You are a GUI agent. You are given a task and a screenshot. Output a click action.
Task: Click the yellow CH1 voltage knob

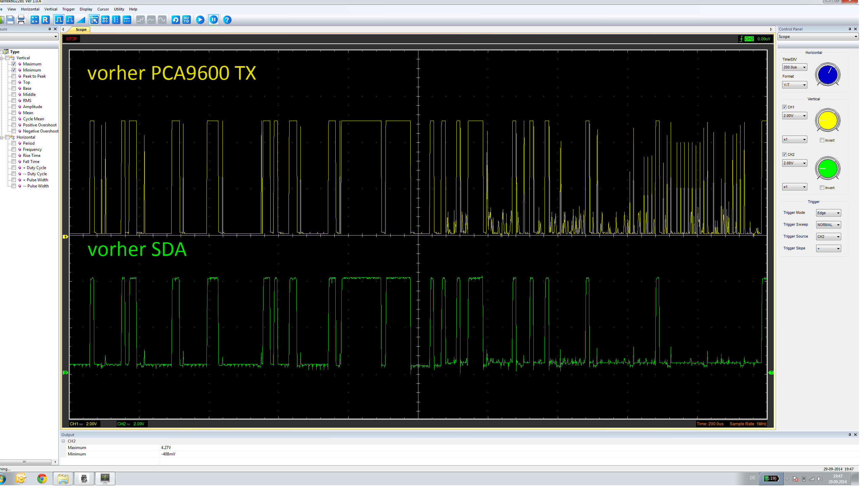(827, 121)
